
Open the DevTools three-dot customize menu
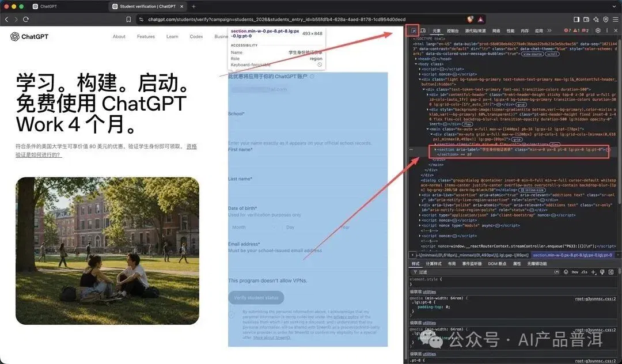click(607, 31)
